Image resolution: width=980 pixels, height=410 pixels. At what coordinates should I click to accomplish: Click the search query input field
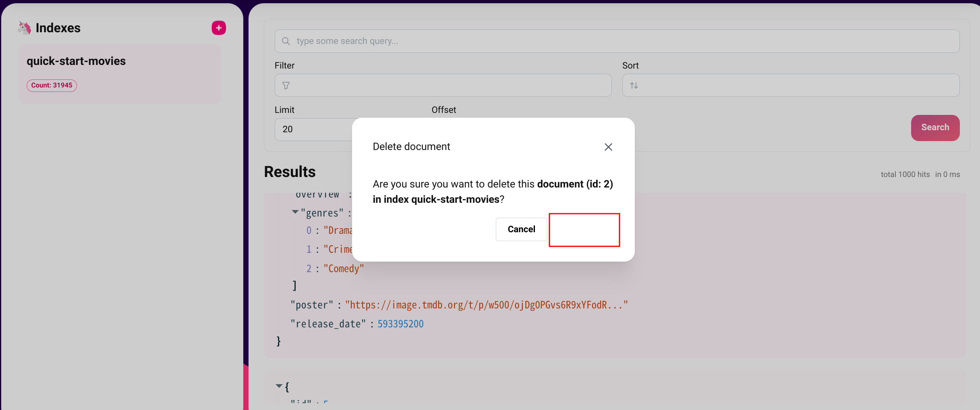[524, 41]
